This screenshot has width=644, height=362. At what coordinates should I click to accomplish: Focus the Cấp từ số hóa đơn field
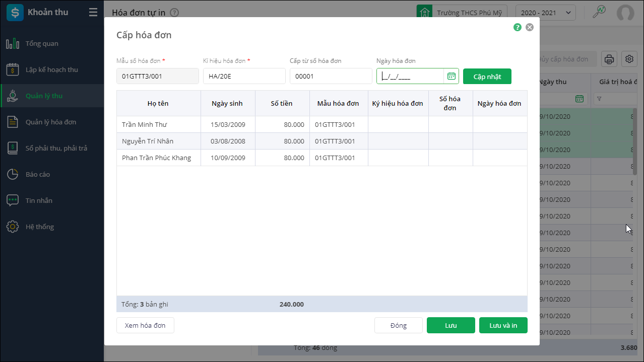click(x=331, y=76)
